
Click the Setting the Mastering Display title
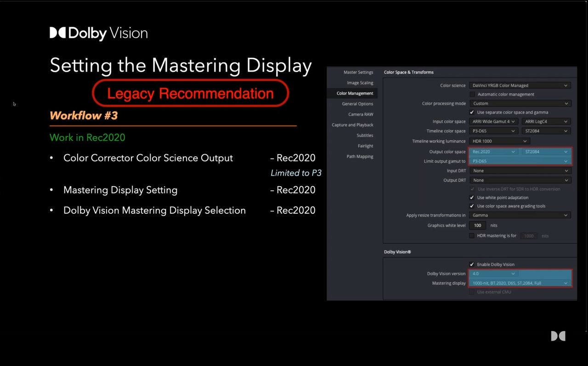click(181, 65)
